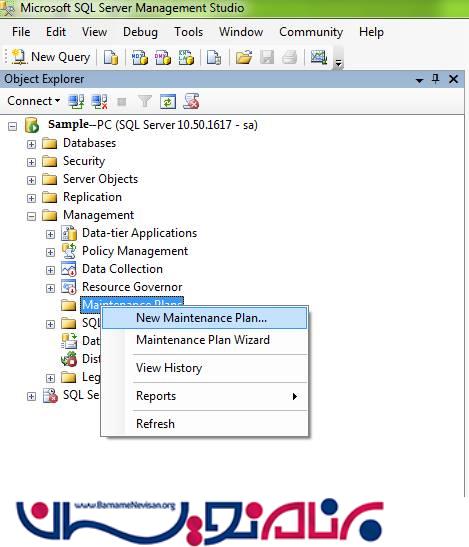Open the toolbar options overflow arrow
Viewport: 469px width, 547px height.
pos(338,63)
